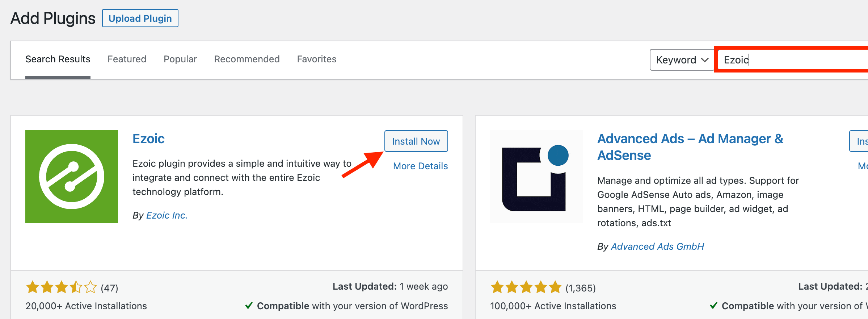Switch to the Search Results tab

[x=58, y=59]
